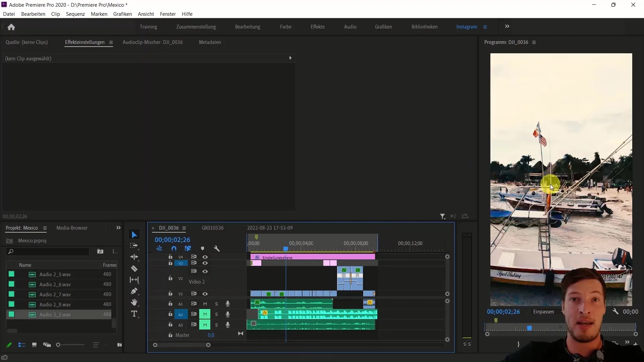Image resolution: width=644 pixels, height=362 pixels.
Task: Select the Pen tool
Action: coord(134,291)
